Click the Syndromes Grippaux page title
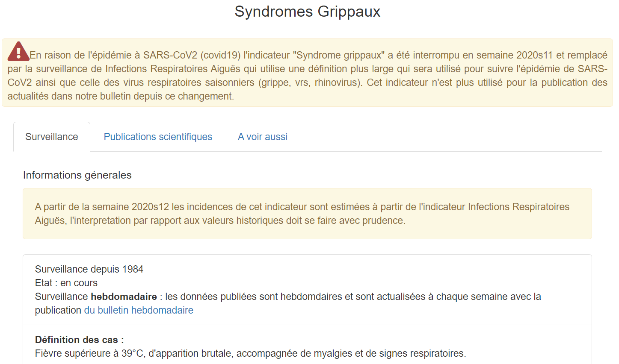This screenshot has width=619, height=364. pyautogui.click(x=307, y=12)
